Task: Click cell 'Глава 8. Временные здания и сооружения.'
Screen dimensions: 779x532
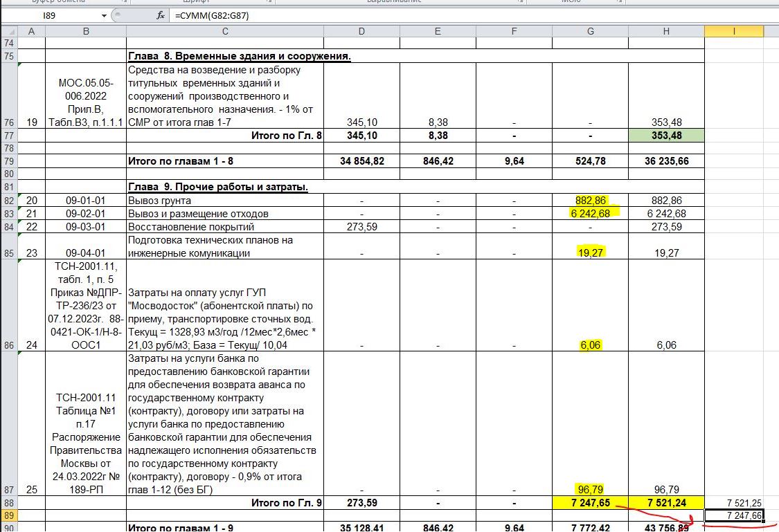Action: pyautogui.click(x=240, y=56)
